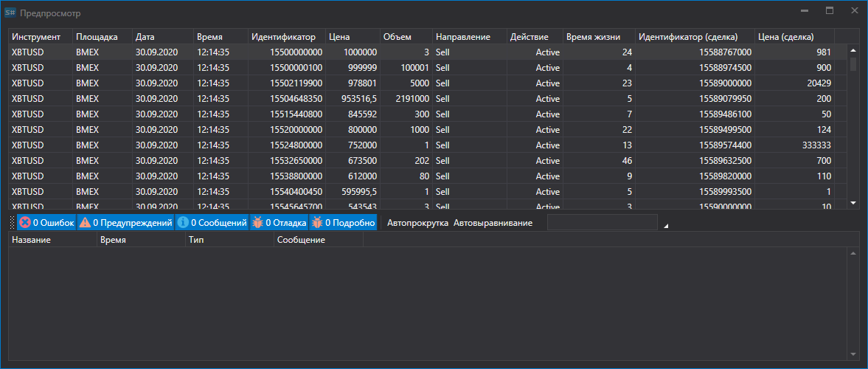Sort by Инструмент column header
Viewport: 868px width, 369px height.
coord(41,37)
